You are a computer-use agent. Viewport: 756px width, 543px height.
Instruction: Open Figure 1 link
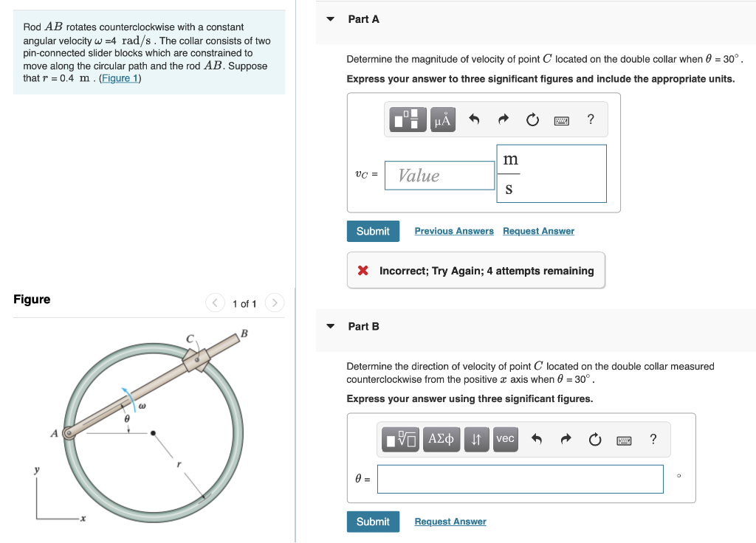pos(120,77)
